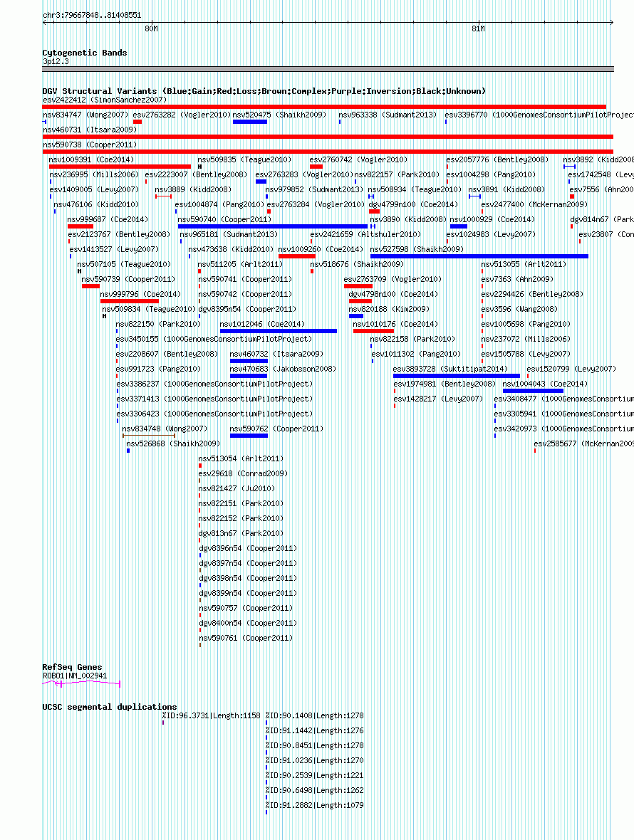Click the esv2422412 (SimonSanchez2007) variant label

click(105, 100)
